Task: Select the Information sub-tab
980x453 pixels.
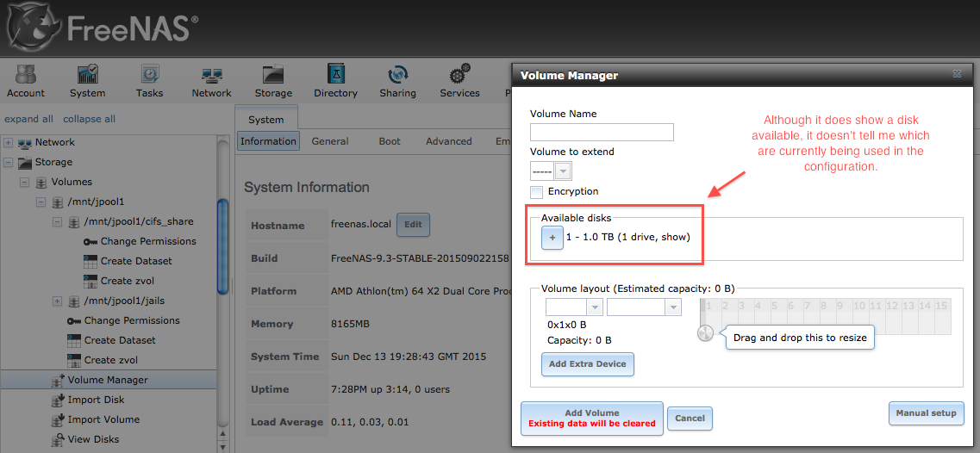Action: click(x=268, y=141)
